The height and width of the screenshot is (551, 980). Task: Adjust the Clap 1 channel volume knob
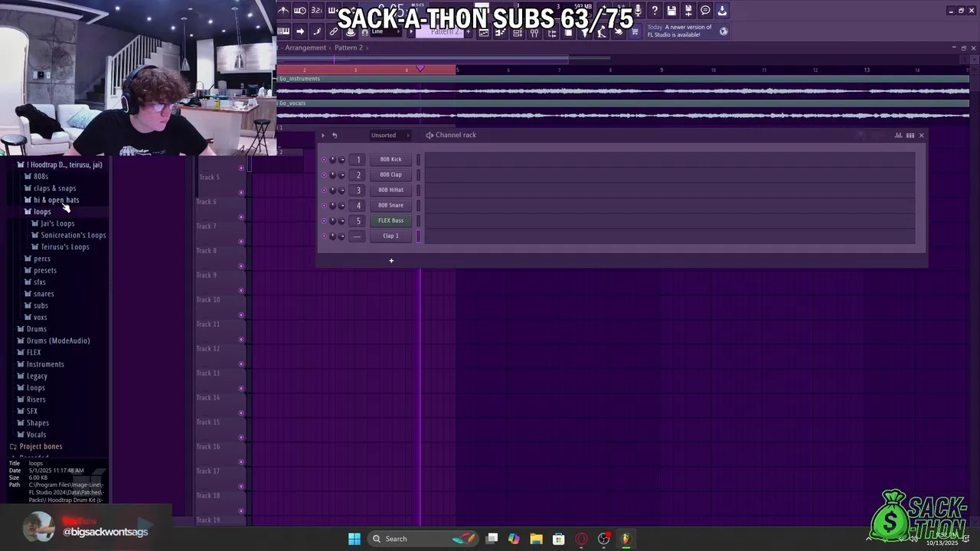coord(341,236)
